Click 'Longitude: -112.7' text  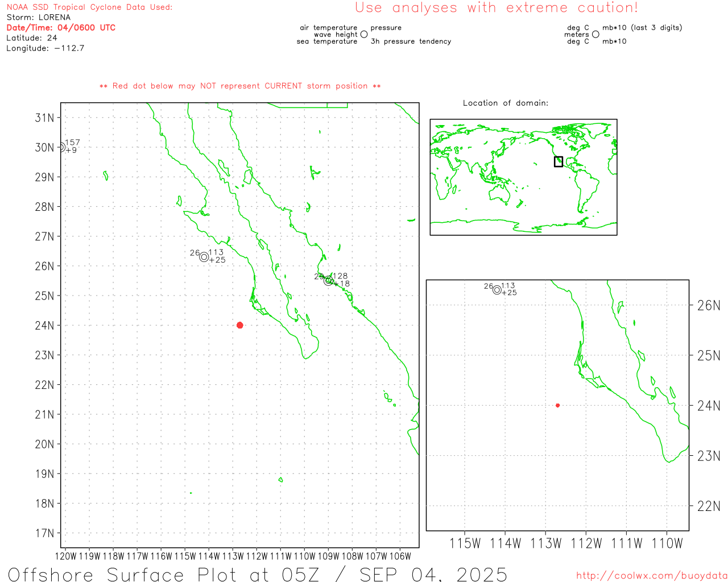point(45,48)
